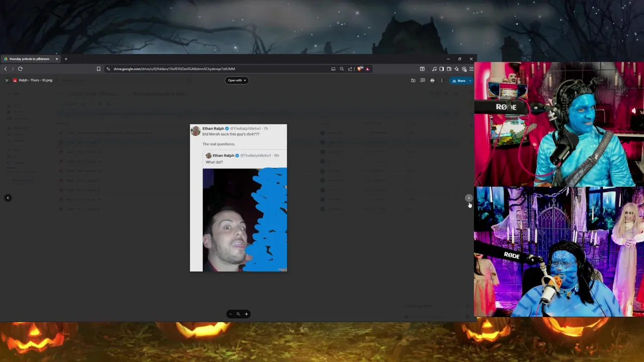
Task: Open the install app icon in address bar
Action: click(x=333, y=69)
